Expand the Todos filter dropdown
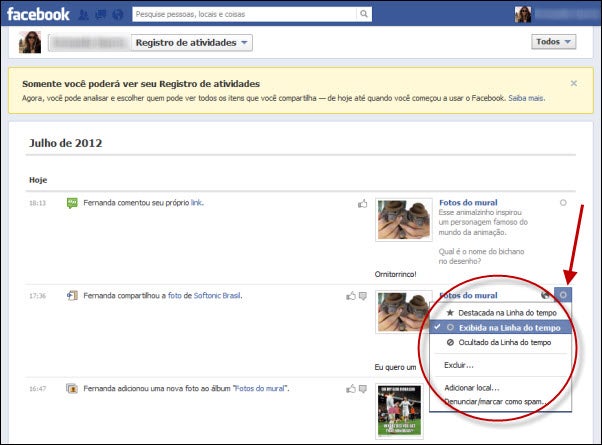Image resolution: width=602 pixels, height=445 pixels. pos(555,42)
